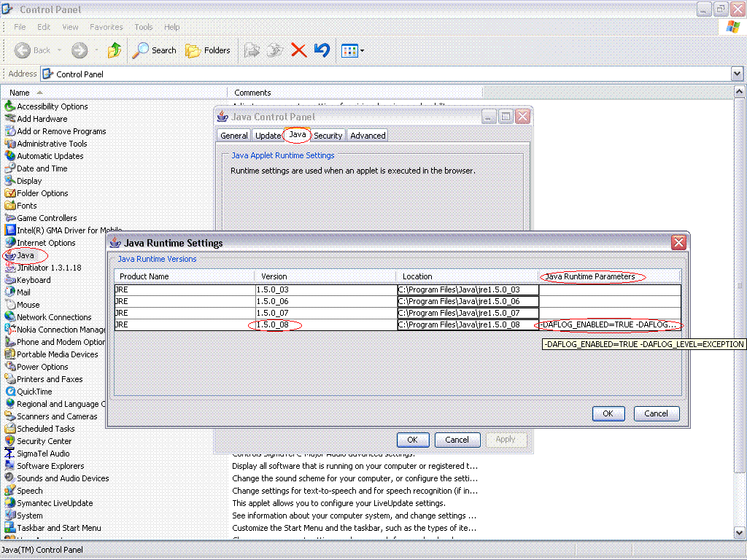This screenshot has height=560, width=747.
Task: Select SigmaTel Audio item
Action: [x=37, y=454]
